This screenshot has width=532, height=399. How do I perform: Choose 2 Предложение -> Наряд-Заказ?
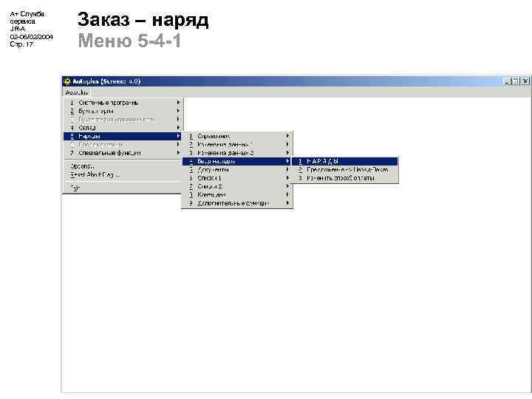coord(345,170)
